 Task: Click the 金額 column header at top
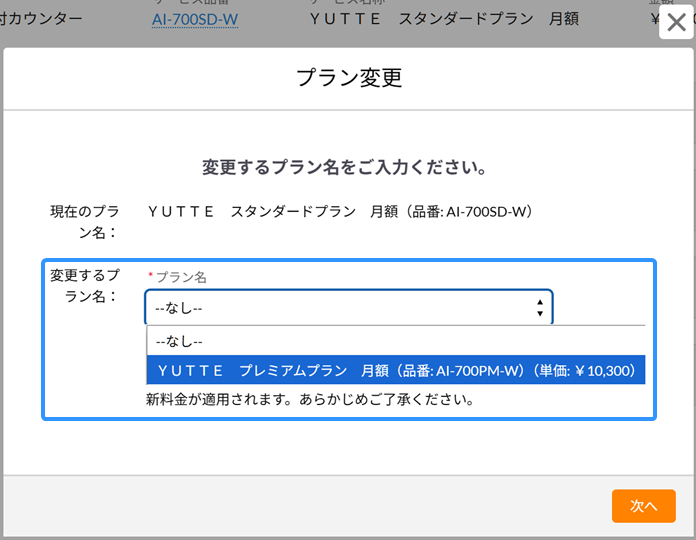coord(662,3)
